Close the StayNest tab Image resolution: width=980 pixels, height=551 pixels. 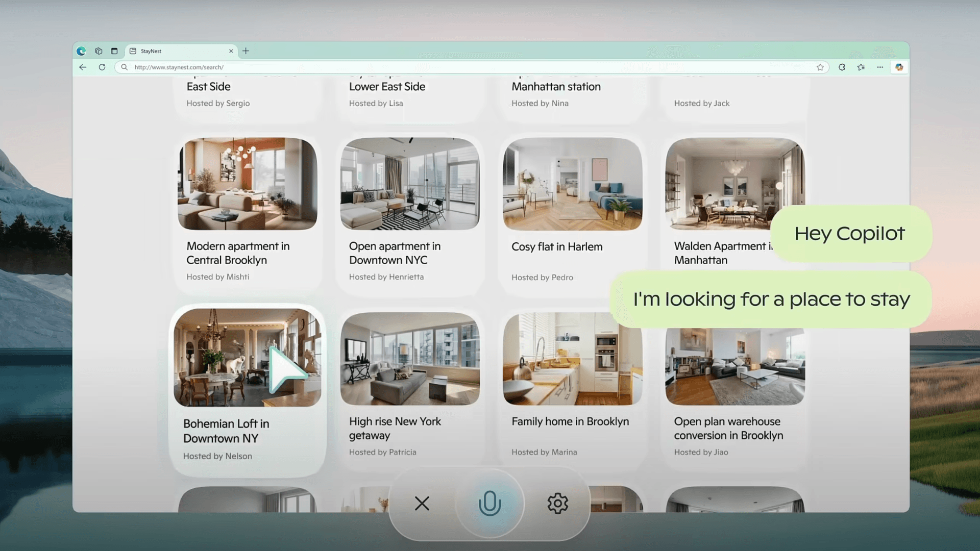click(231, 51)
